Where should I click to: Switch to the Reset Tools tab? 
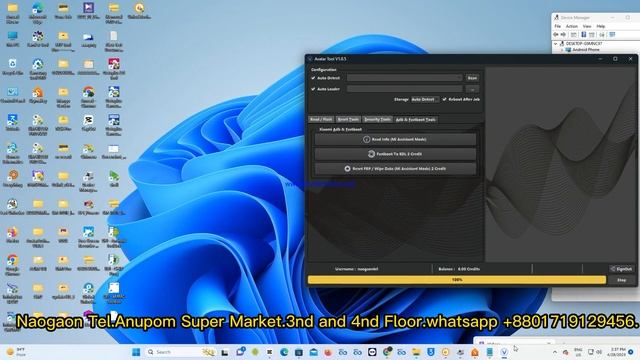click(x=348, y=120)
